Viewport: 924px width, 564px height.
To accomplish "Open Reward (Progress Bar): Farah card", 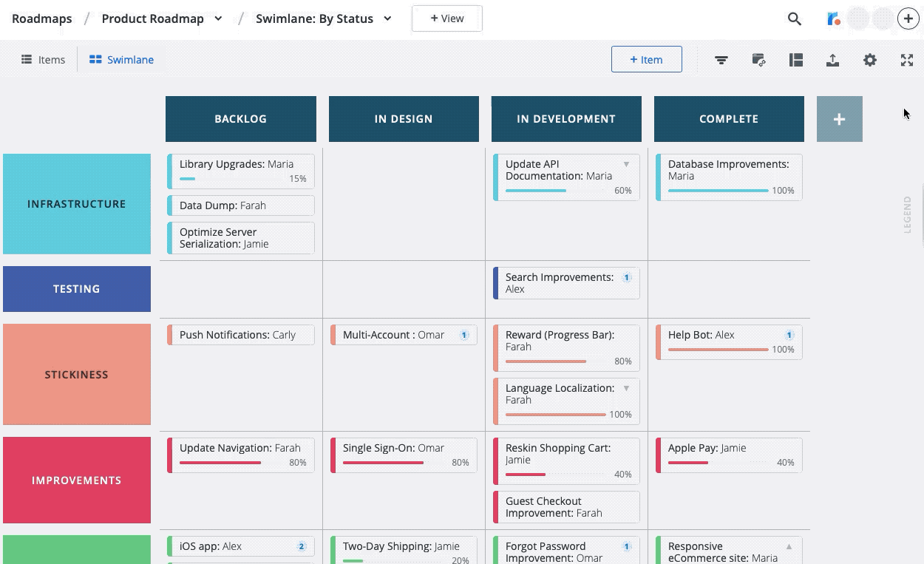I will pos(566,348).
